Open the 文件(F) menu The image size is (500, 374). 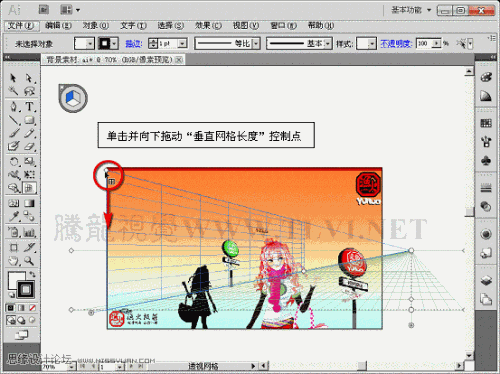[22, 26]
